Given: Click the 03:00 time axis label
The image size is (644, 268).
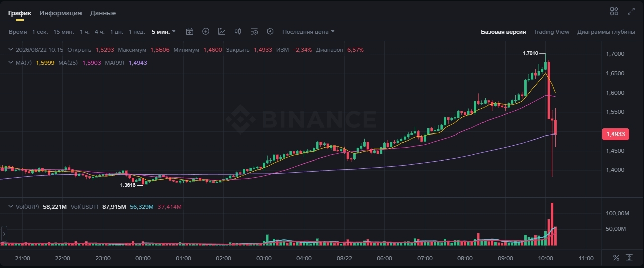Looking at the screenshot, I should pos(264,258).
